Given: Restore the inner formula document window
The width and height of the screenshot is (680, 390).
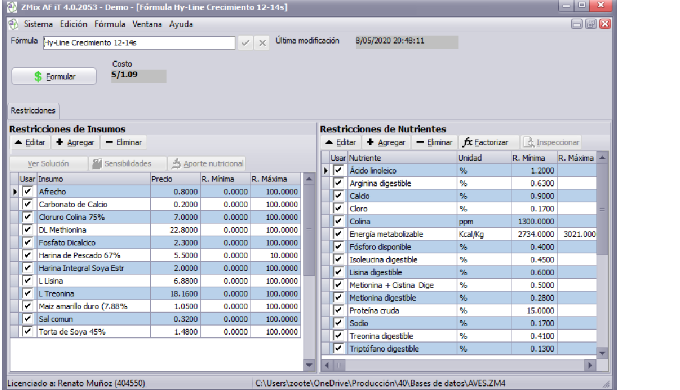Looking at the screenshot, I should [x=591, y=24].
